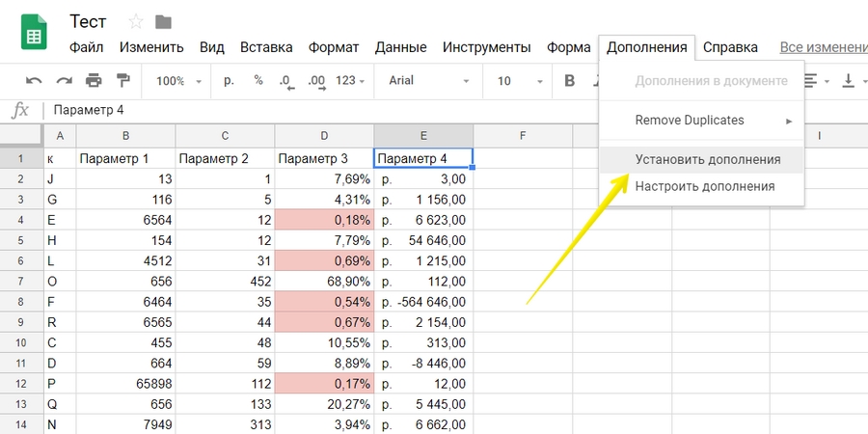Viewport: 868px width, 434px height.
Task: Print the spreadsheet using printer icon
Action: tap(94, 81)
